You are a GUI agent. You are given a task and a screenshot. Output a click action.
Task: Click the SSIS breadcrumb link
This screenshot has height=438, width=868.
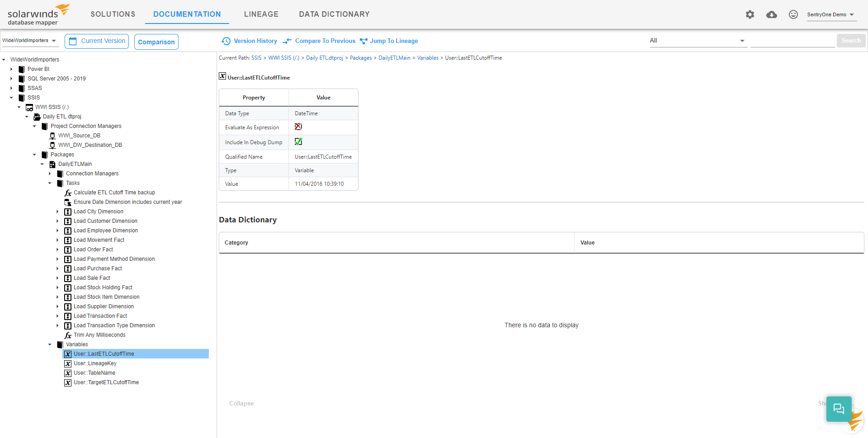pyautogui.click(x=256, y=58)
